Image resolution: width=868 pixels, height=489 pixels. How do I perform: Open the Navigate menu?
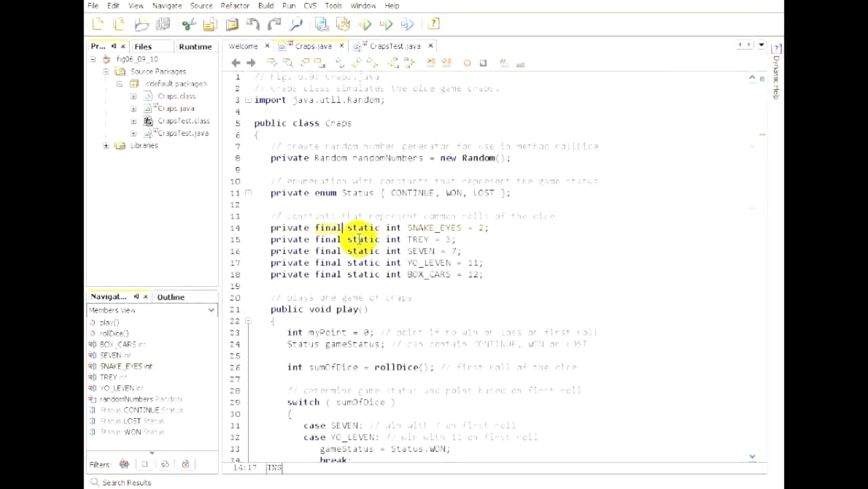pos(166,6)
